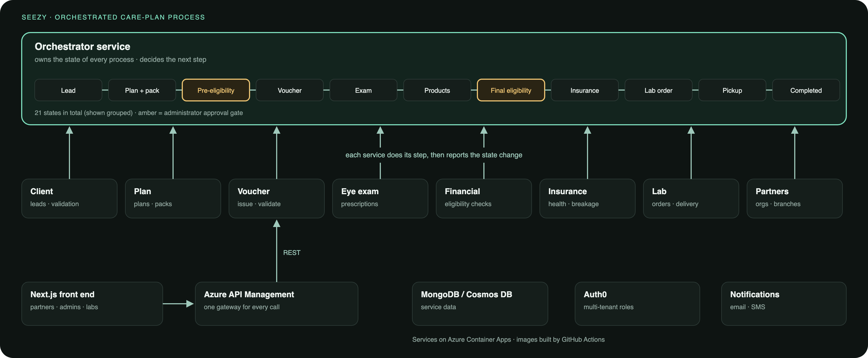868x358 pixels.
Task: Select the Completed state box
Action: coord(806,90)
